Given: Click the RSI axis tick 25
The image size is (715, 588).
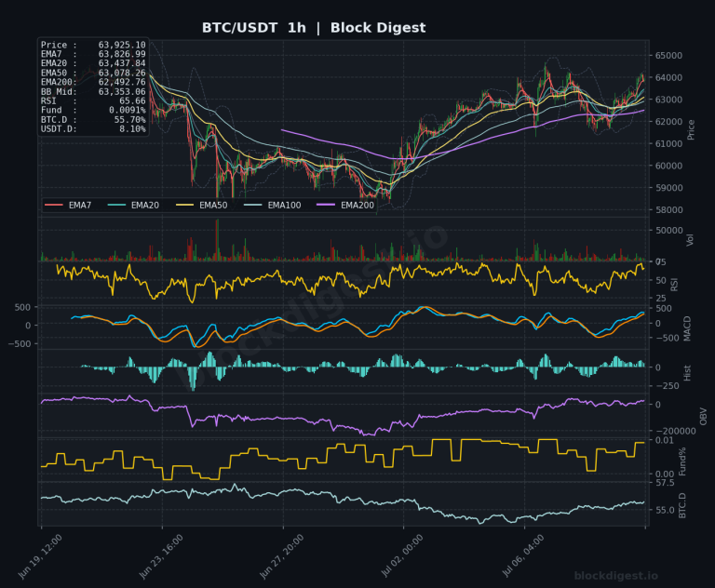Looking at the screenshot, I should coord(661,298).
